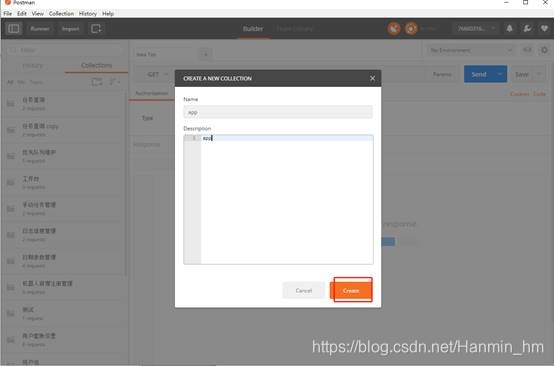This screenshot has width=554, height=366.
Task: Select the All filter in the sidebar
Action: [x=10, y=82]
